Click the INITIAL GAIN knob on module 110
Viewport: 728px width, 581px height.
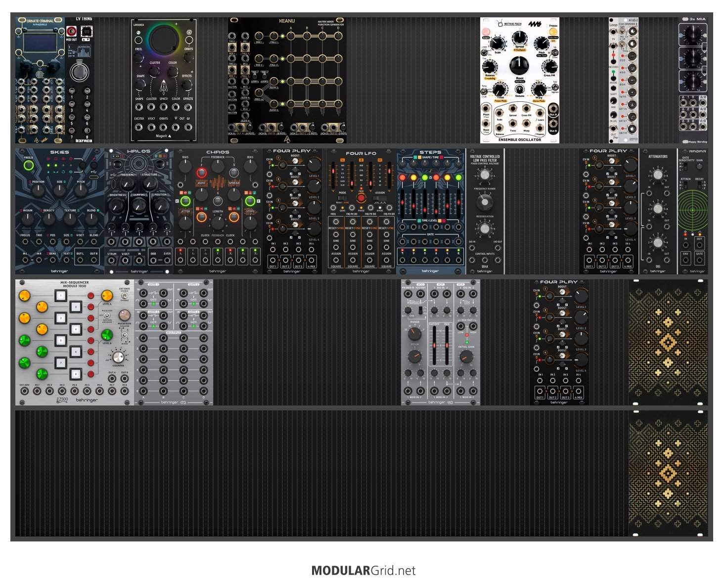[x=466, y=357]
